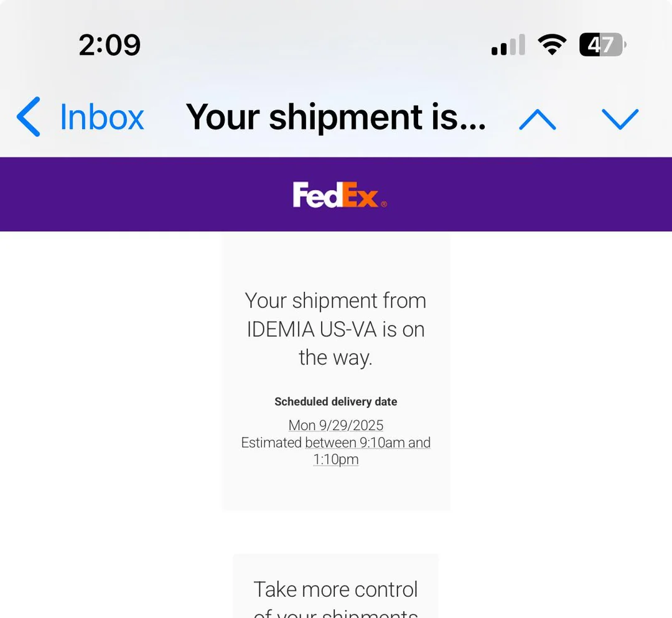The height and width of the screenshot is (618, 672).
Task: Go to previous message with up arrow
Action: pos(537,118)
